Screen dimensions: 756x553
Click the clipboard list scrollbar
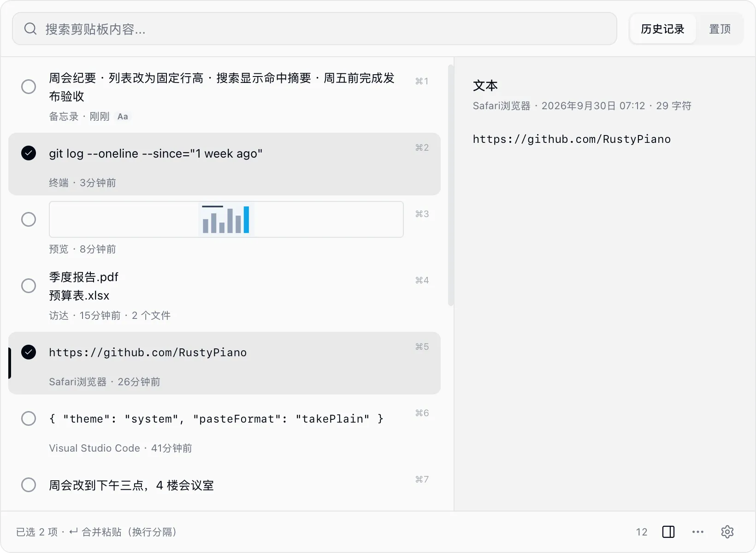tap(451, 185)
